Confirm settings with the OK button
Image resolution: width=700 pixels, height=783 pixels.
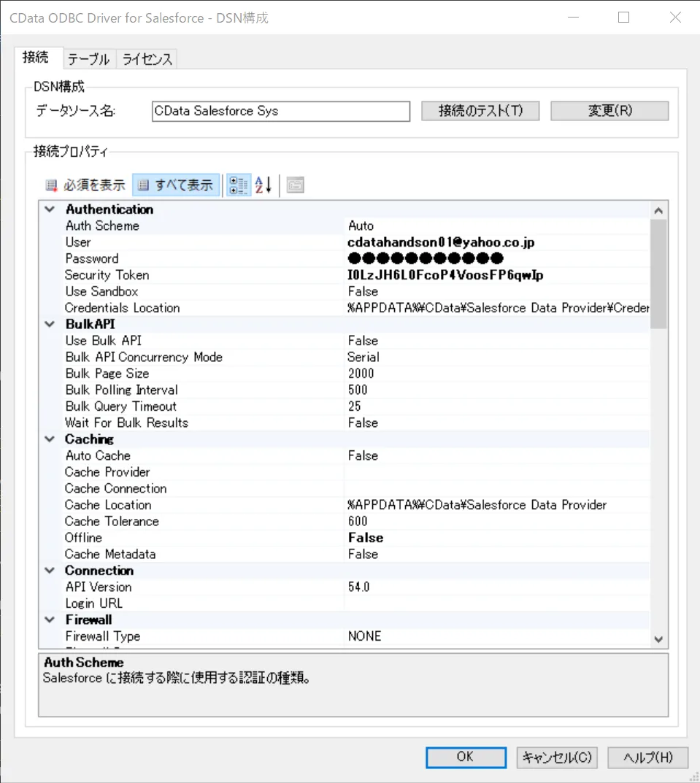(465, 757)
